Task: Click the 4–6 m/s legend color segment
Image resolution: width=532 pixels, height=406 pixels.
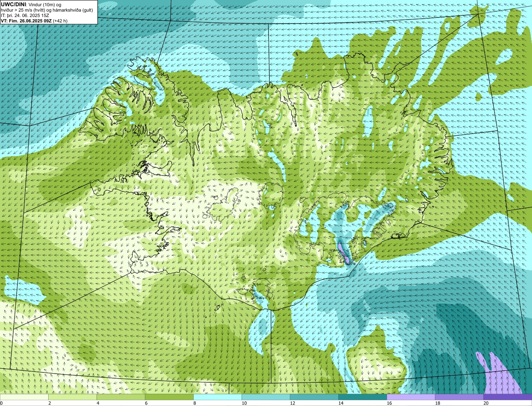Action: (x=121, y=397)
